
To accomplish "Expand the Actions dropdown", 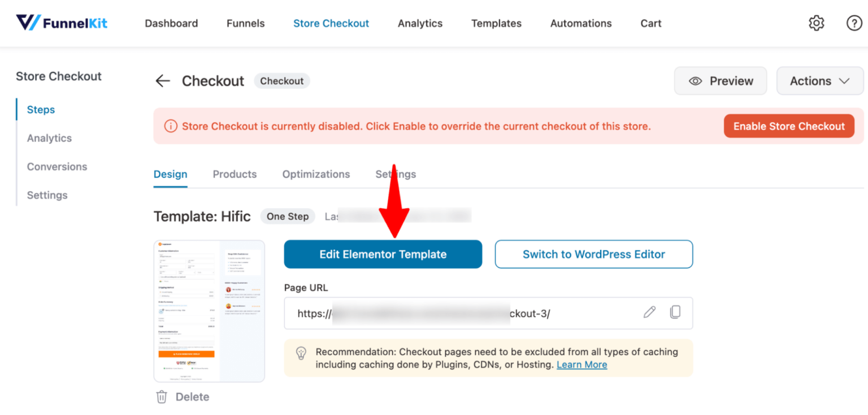I will 819,81.
